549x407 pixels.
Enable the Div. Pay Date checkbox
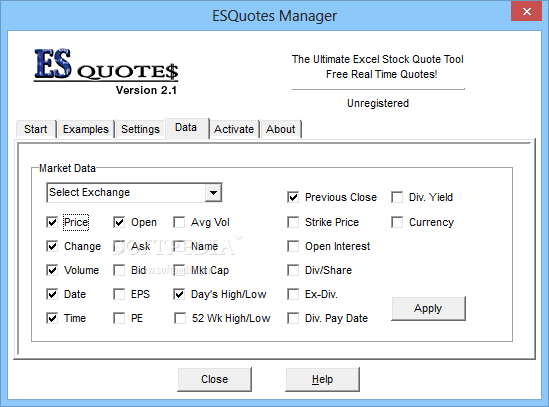tap(293, 318)
